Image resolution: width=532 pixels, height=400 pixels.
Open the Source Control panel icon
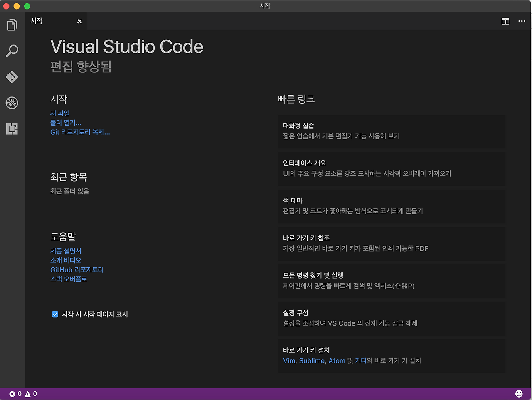click(12, 77)
